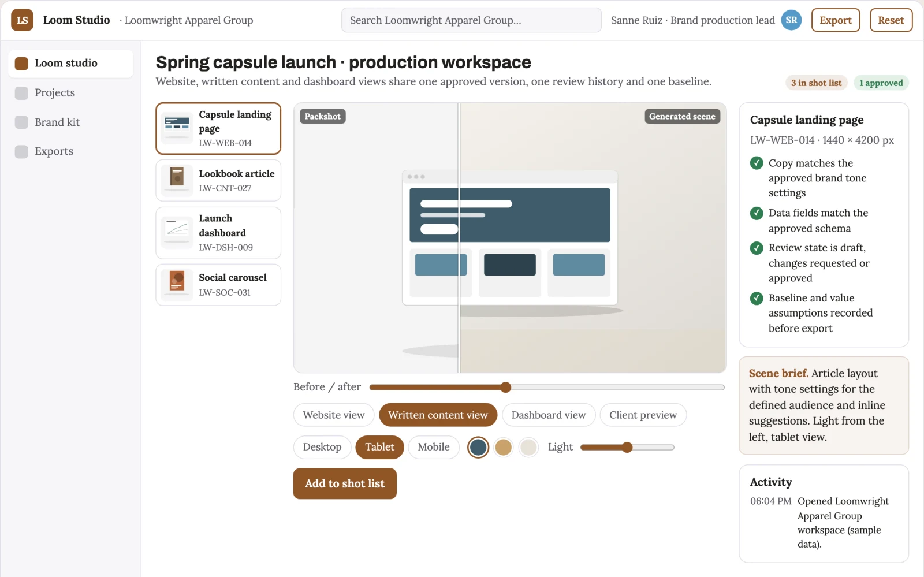The image size is (924, 577).
Task: Select the Capsule landing page thumbnail
Action: [x=177, y=128]
